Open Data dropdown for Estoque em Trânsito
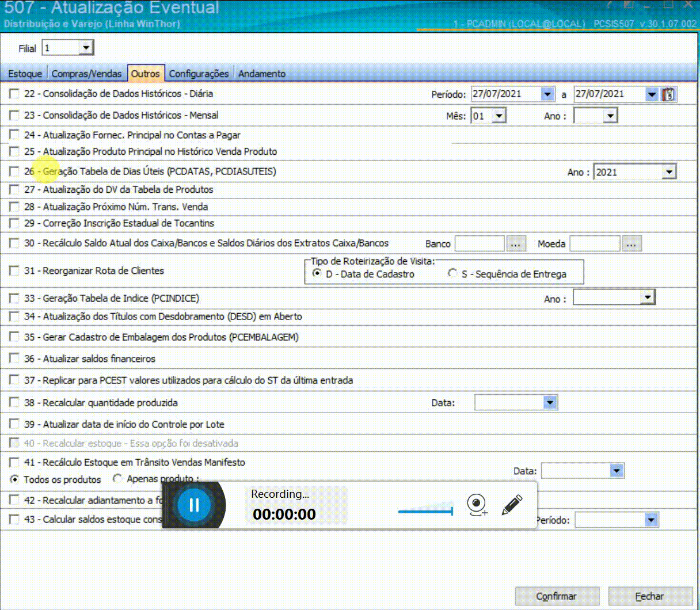 pyautogui.click(x=617, y=471)
